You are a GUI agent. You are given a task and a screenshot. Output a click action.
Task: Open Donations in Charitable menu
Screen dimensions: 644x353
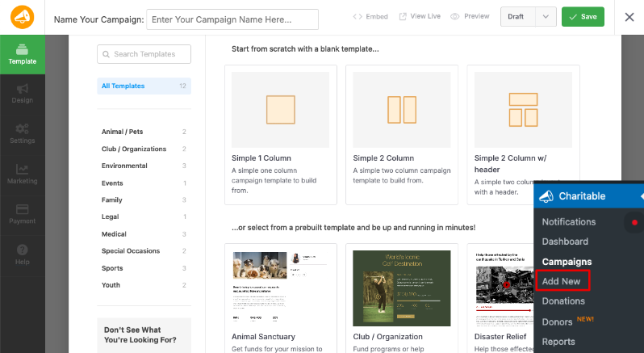pyautogui.click(x=563, y=301)
